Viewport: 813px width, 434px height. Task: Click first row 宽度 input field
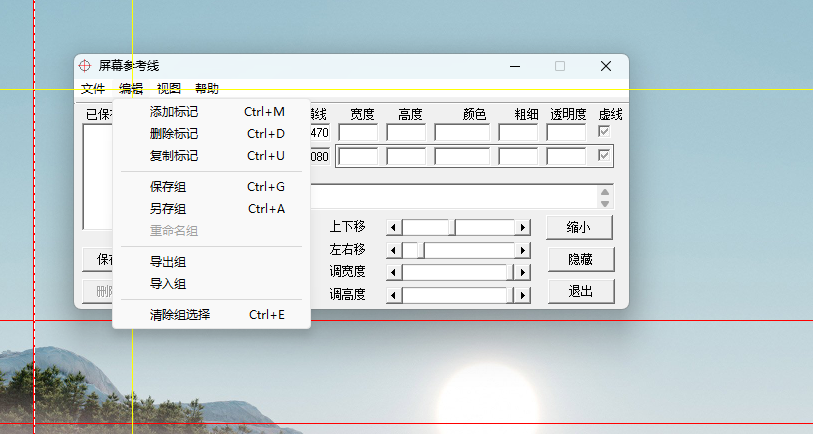click(x=358, y=132)
